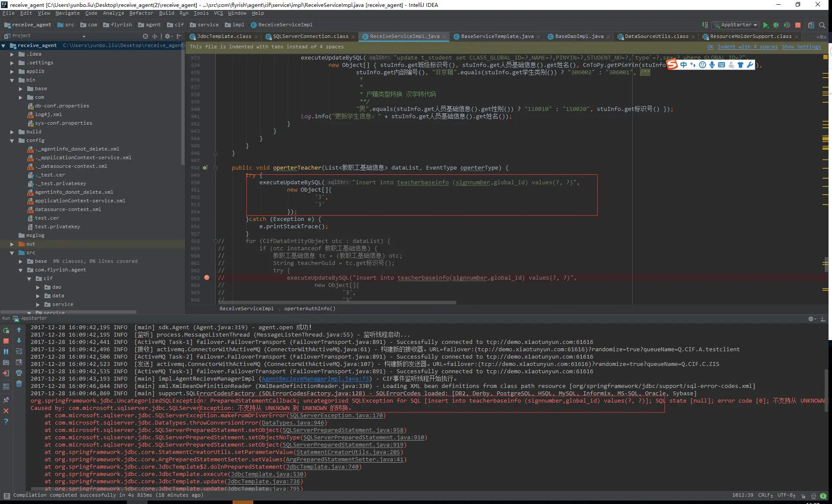832x504 pixels.
Task: Open Project Structure from toolbar
Action: (811, 25)
